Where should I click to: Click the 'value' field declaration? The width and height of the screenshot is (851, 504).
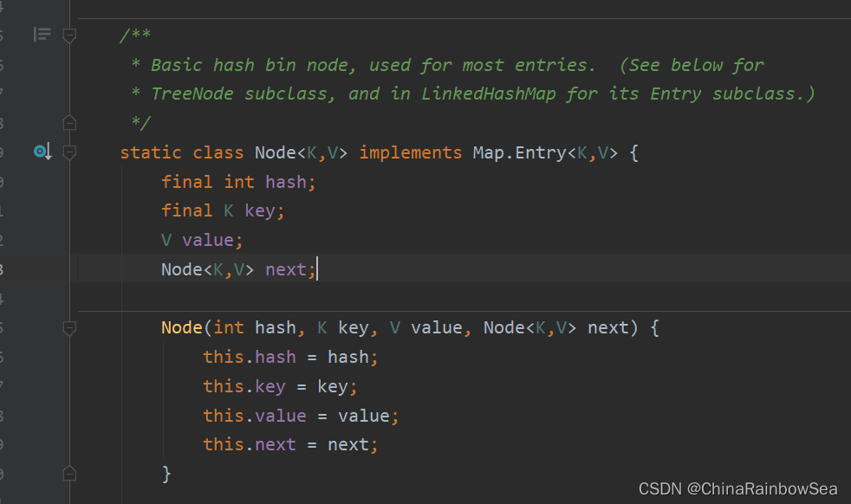click(208, 241)
